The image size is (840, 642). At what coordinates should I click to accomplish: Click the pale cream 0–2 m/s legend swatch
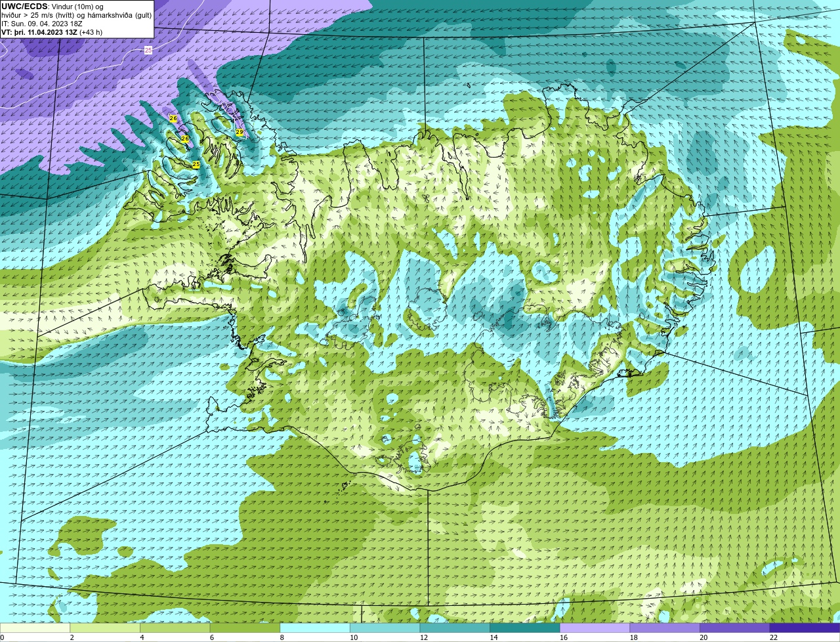tap(35, 628)
